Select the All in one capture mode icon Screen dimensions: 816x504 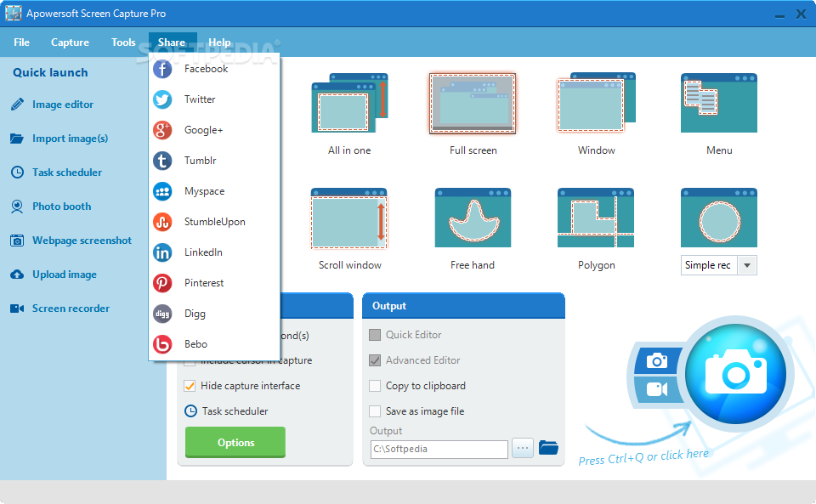(349, 103)
